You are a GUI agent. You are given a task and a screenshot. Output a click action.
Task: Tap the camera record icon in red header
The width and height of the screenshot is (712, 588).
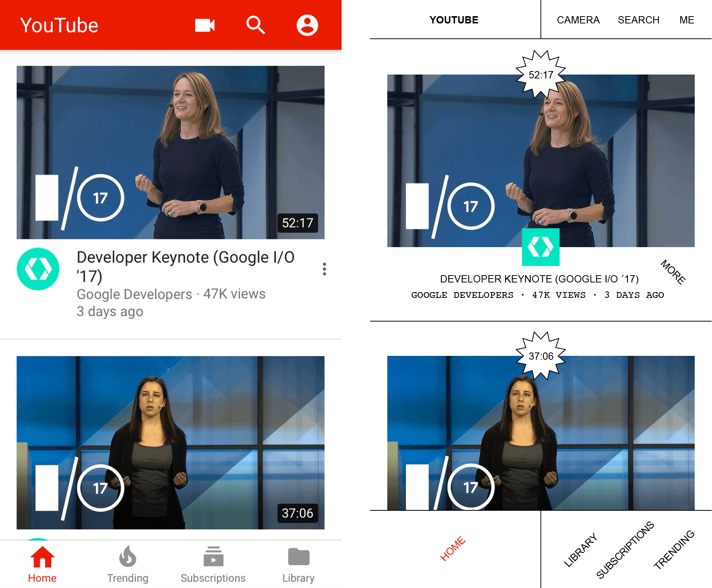pyautogui.click(x=204, y=25)
